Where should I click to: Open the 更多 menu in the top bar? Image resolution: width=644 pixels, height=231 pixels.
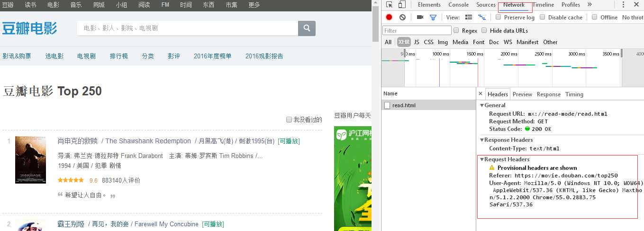pyautogui.click(x=254, y=5)
